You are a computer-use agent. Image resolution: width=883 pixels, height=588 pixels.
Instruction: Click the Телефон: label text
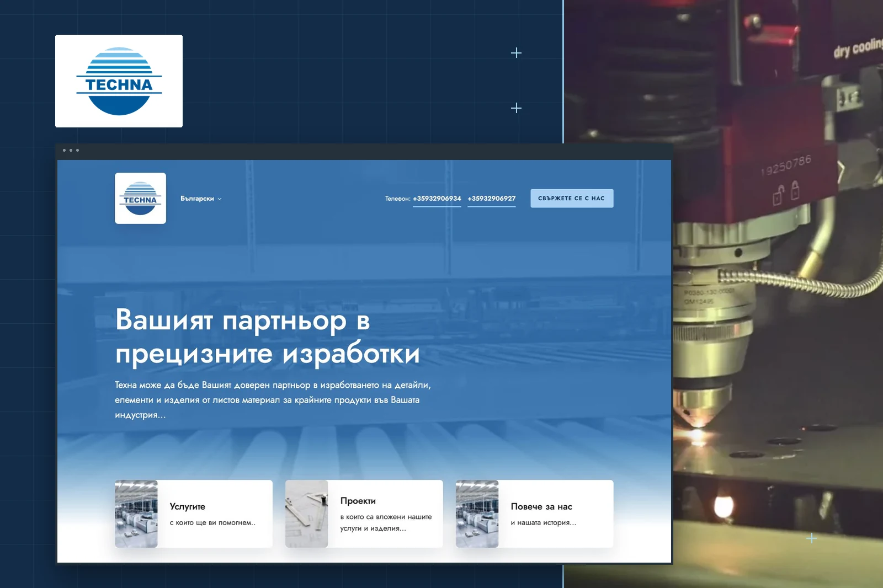(397, 199)
